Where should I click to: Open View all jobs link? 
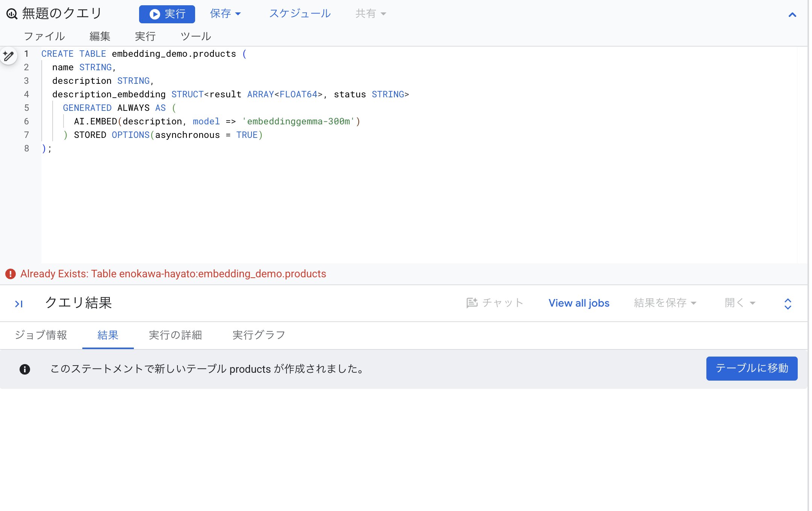coord(579,303)
